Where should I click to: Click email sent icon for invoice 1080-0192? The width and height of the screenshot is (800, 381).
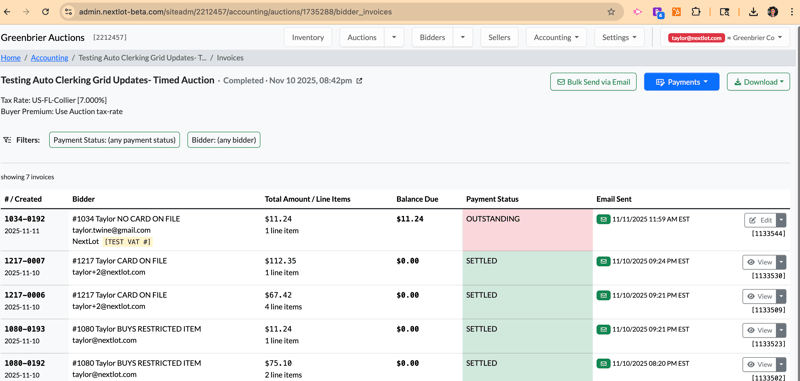[604, 364]
